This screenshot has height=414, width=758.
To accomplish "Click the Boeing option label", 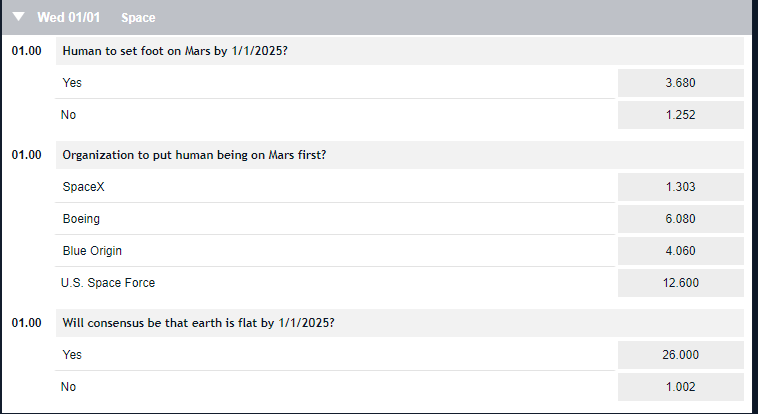I will [x=81, y=219].
